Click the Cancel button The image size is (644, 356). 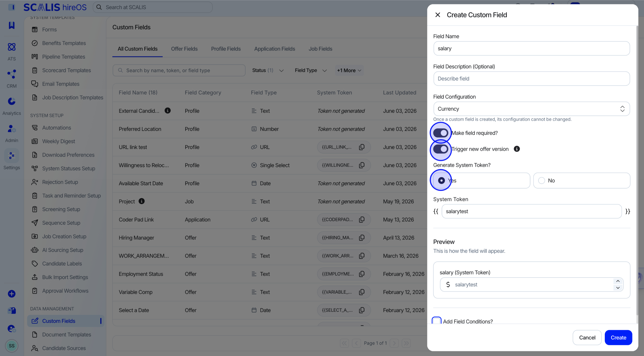(587, 337)
